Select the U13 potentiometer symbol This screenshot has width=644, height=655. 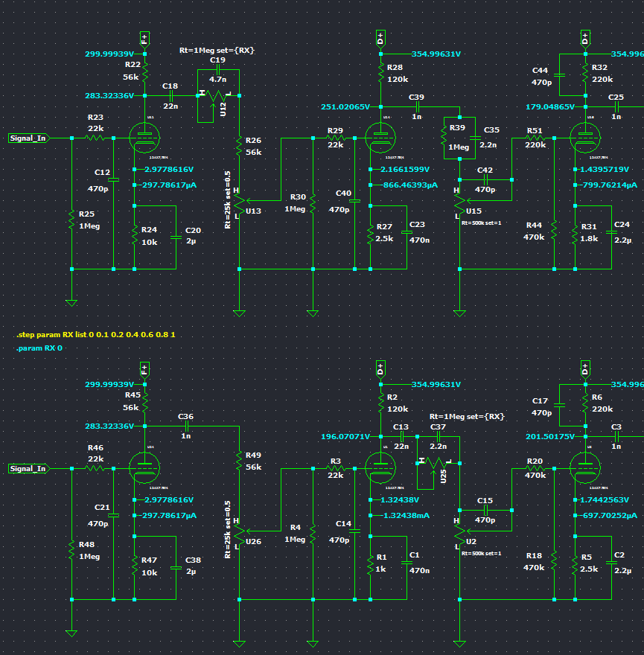(240, 199)
